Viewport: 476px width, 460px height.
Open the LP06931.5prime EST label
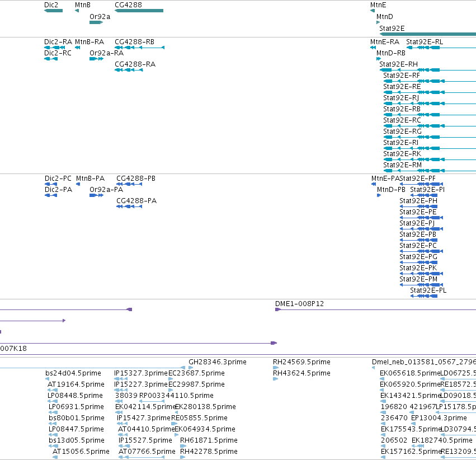point(76,407)
